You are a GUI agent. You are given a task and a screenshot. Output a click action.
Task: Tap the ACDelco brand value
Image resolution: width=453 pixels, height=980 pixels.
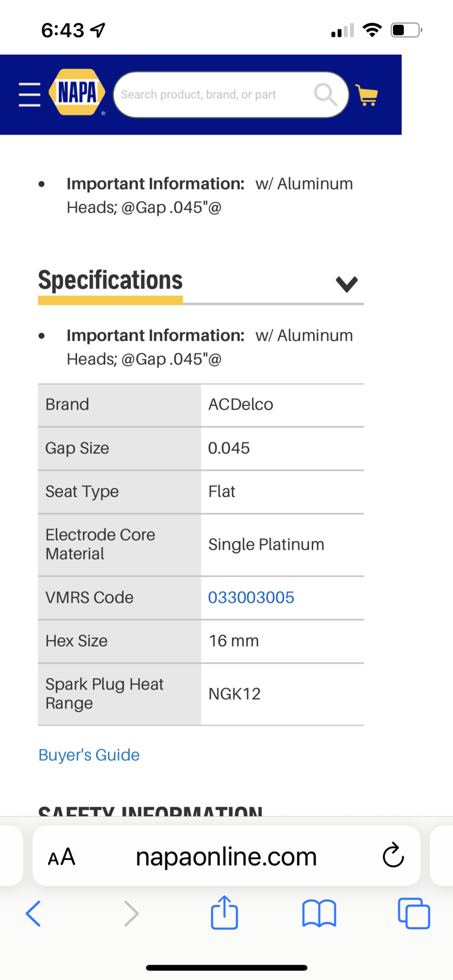coord(241,405)
